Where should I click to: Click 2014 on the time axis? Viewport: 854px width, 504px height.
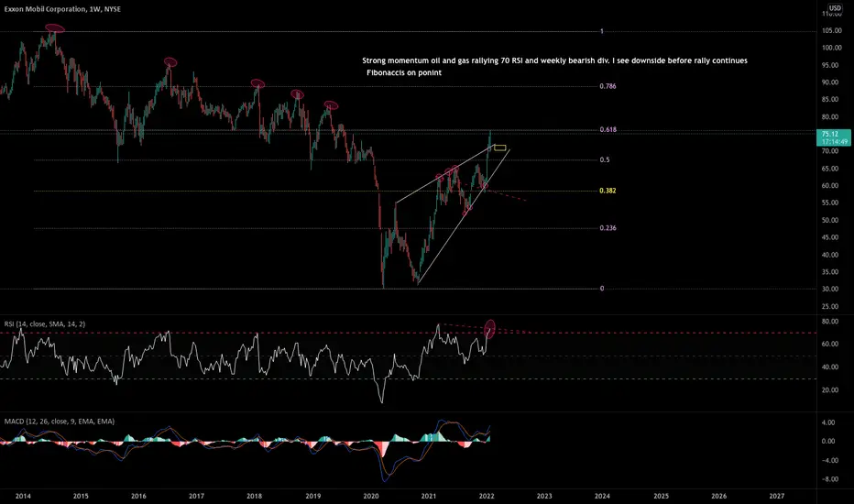[23, 496]
